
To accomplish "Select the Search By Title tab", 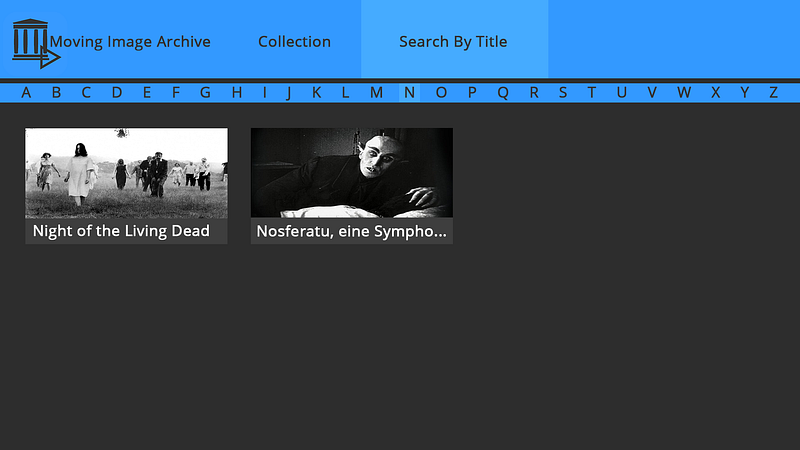I will (453, 41).
